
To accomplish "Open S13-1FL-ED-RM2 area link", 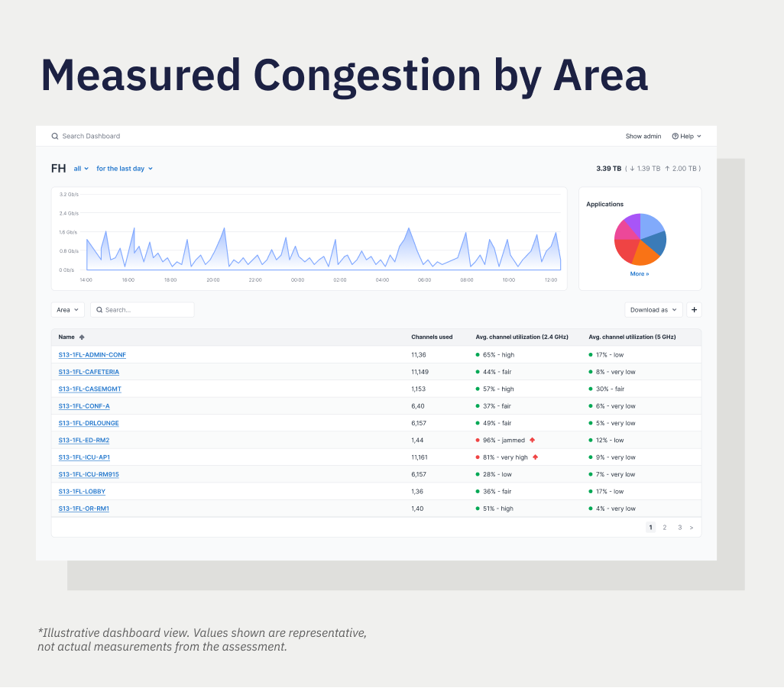I will 83,440.
